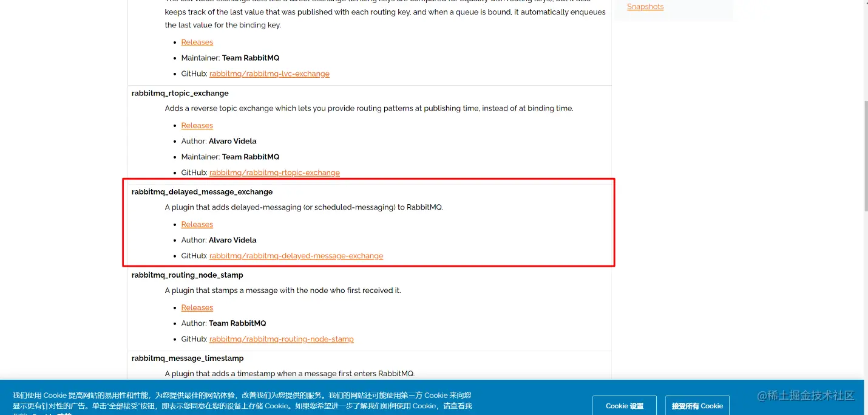Click the timestamp plugin description text

pos(290,374)
